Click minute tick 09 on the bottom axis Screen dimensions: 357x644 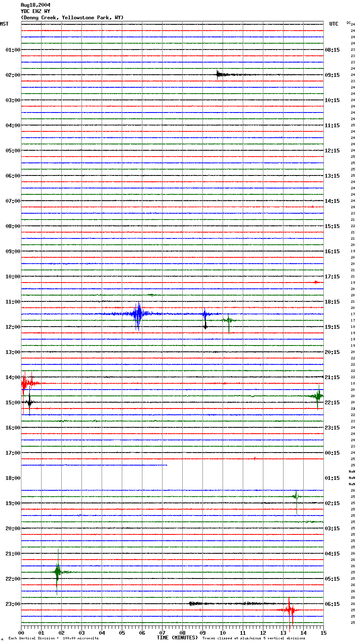coord(202,633)
